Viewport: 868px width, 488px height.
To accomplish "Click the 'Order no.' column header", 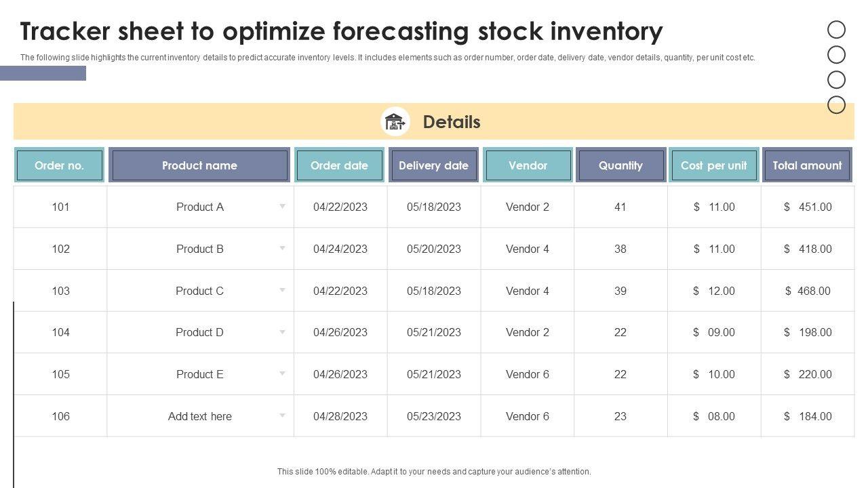I will (x=59, y=165).
